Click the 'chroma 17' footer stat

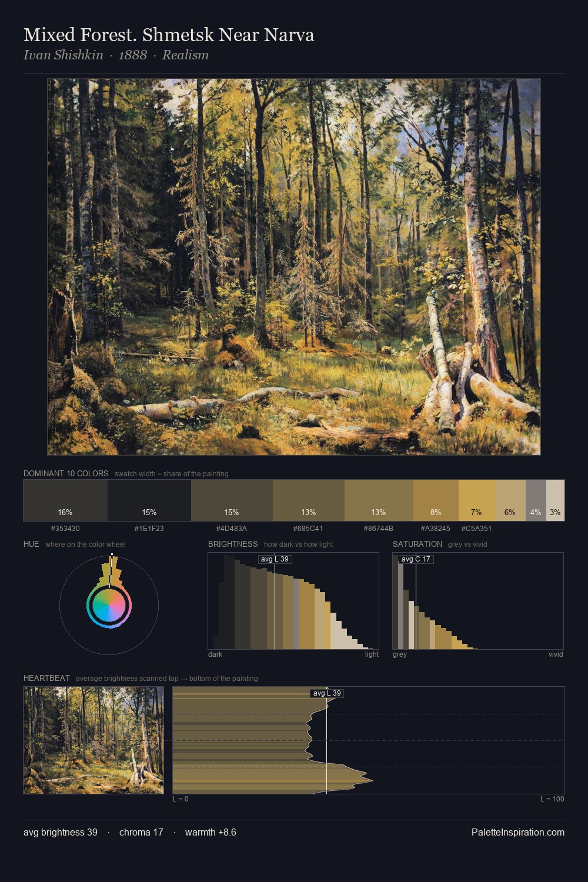click(x=141, y=833)
